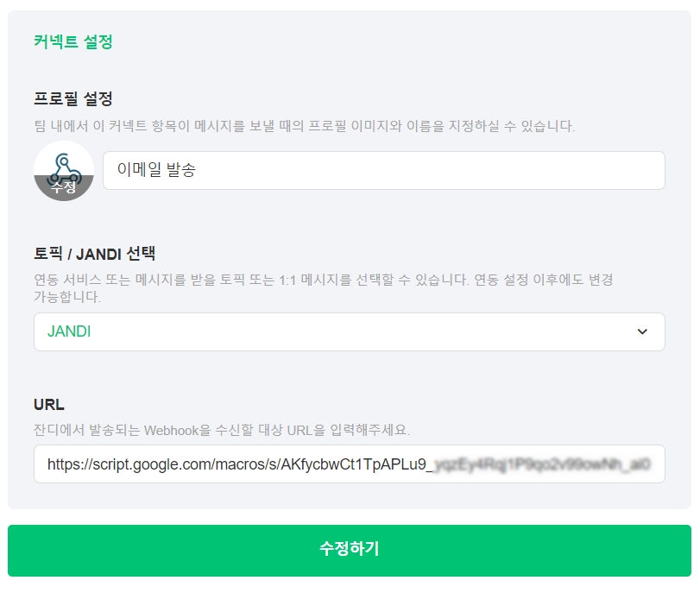Click the 토픽 / JANDI 선택 section title

point(95,254)
